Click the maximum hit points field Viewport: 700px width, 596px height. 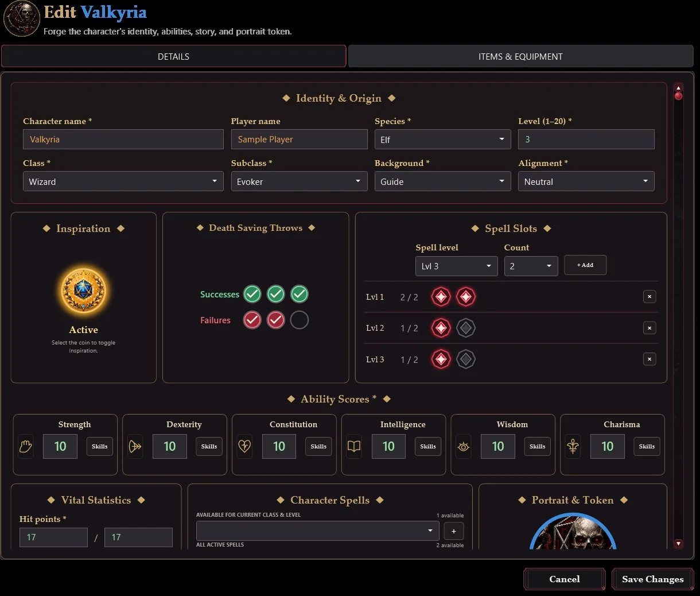pyautogui.click(x=138, y=537)
